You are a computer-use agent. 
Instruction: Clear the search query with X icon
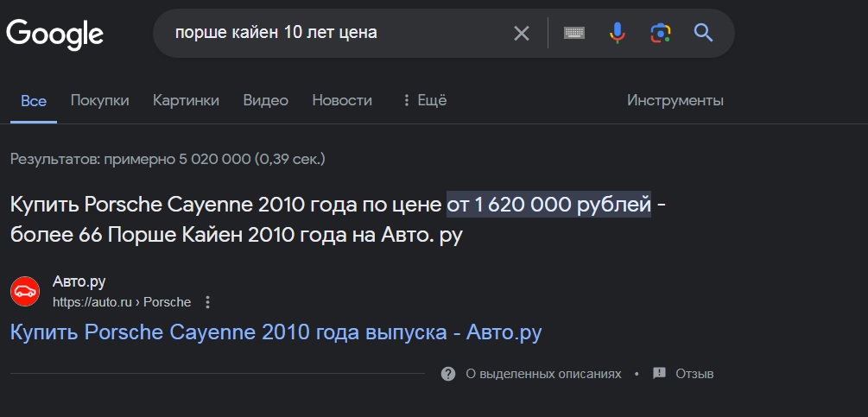click(522, 34)
